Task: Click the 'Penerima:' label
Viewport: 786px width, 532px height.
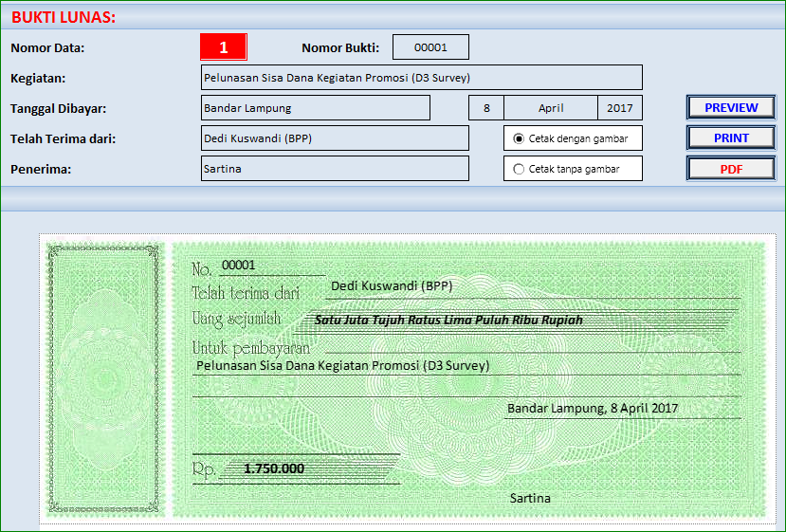Action: coord(41,170)
